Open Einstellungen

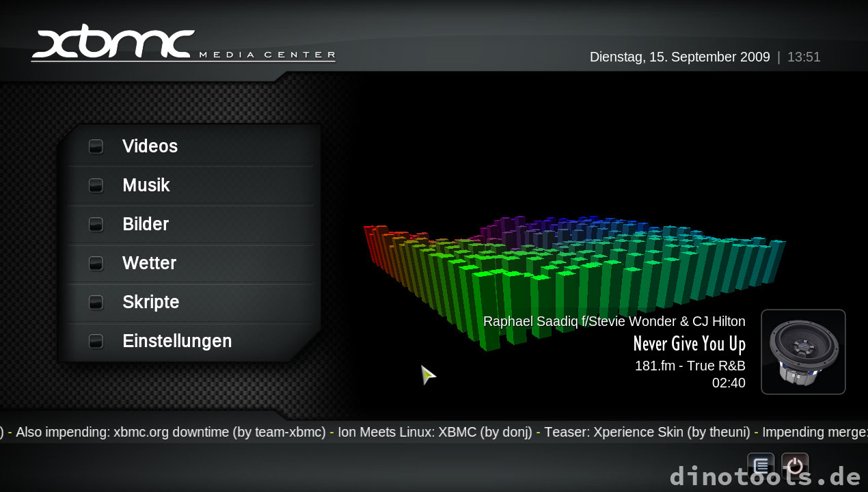pyautogui.click(x=191, y=341)
